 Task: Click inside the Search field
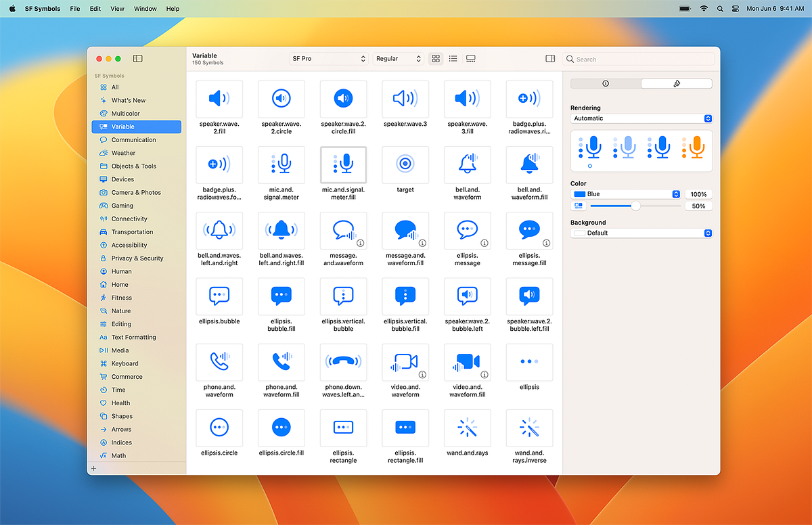pos(639,59)
